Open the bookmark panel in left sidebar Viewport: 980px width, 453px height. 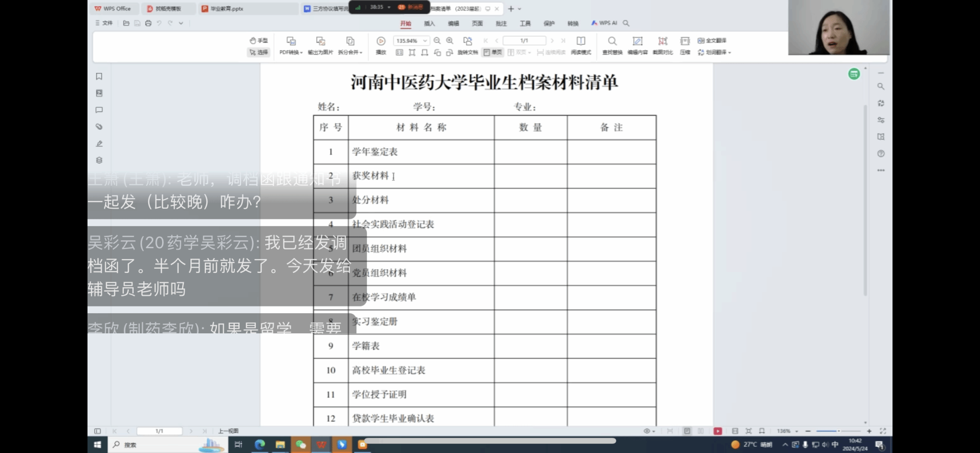(x=99, y=77)
